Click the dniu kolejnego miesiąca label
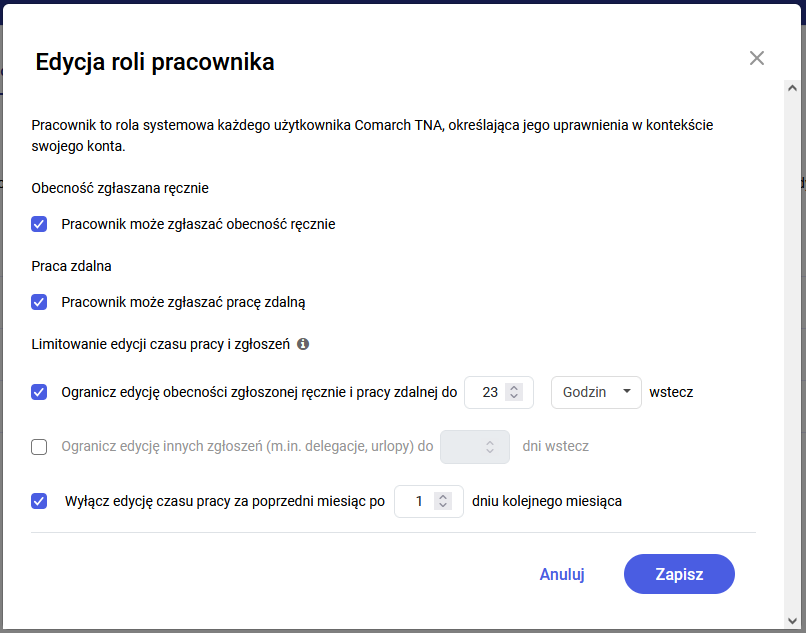The width and height of the screenshot is (806, 633). coord(547,501)
